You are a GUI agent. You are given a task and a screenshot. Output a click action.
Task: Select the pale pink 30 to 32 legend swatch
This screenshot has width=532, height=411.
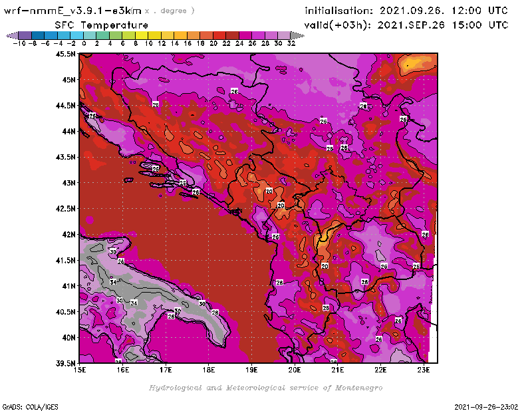[x=284, y=35]
